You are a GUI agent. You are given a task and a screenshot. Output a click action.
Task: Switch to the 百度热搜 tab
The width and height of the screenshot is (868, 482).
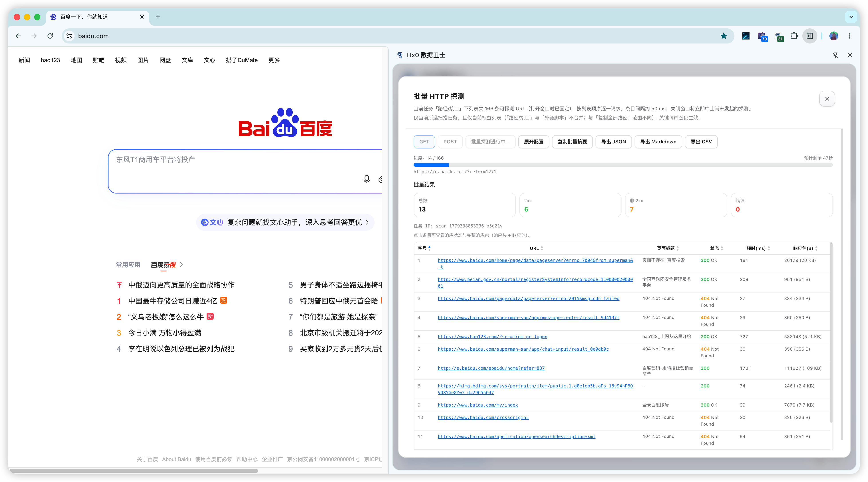(164, 265)
